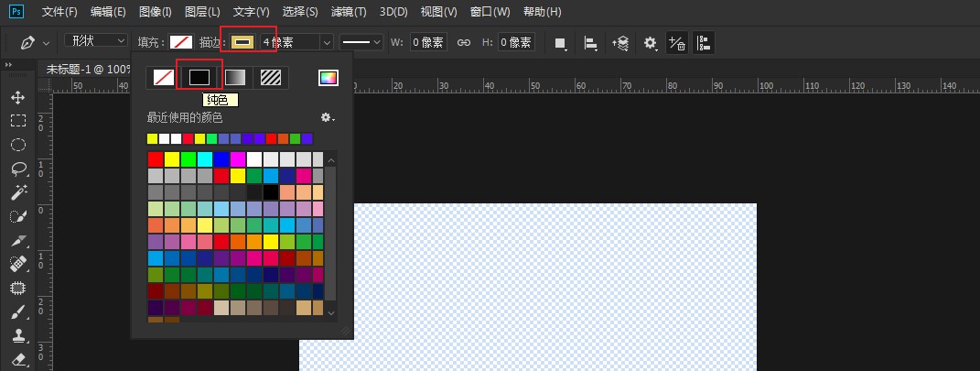Pick the orange swatch in recent colors
Viewport: 980px width, 371px height.
[x=283, y=139]
